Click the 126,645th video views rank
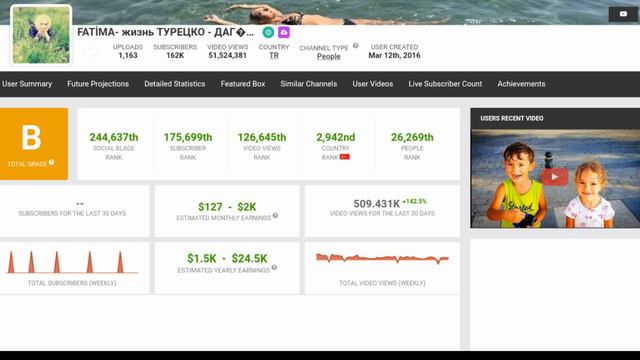 point(262,137)
